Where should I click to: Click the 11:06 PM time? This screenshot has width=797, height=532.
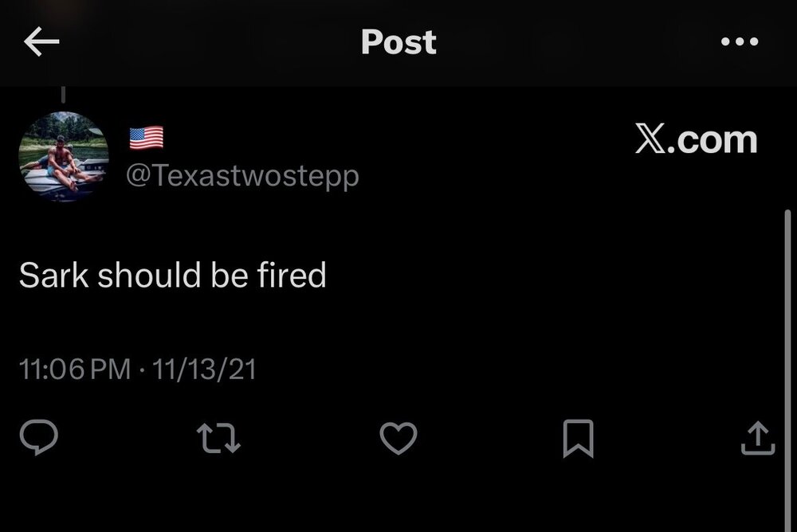(74, 370)
